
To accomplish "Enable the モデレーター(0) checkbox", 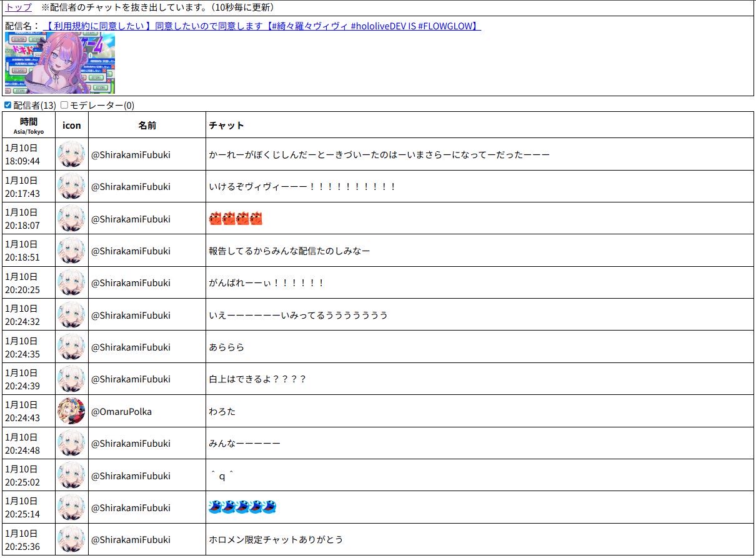I will pyautogui.click(x=64, y=105).
